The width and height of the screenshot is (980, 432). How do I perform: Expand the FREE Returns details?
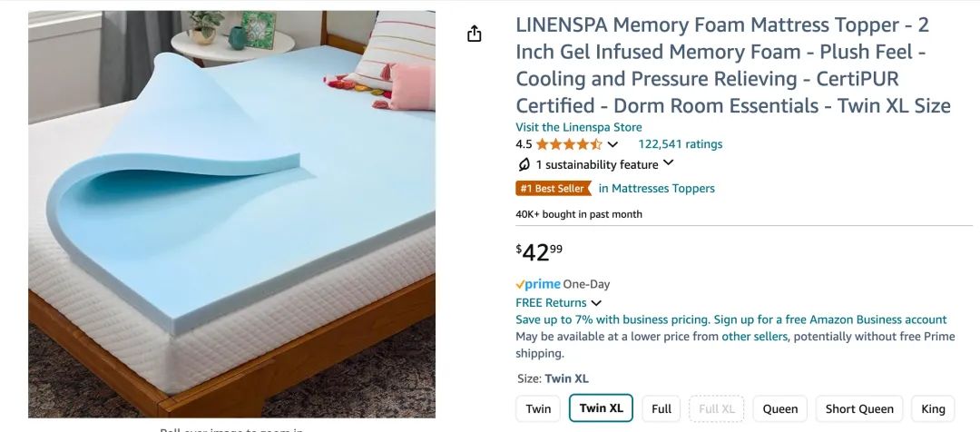coord(596,303)
